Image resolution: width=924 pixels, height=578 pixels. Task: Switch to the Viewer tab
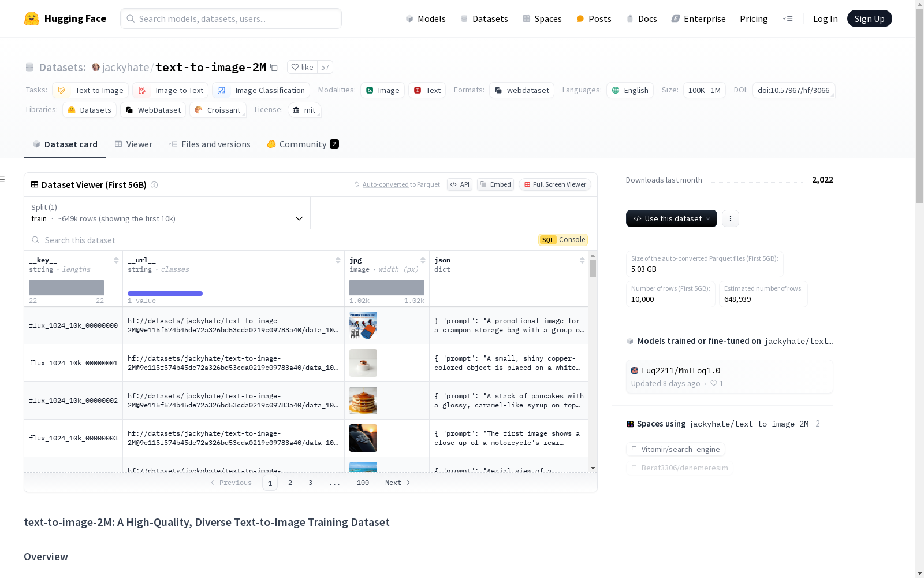pos(133,144)
